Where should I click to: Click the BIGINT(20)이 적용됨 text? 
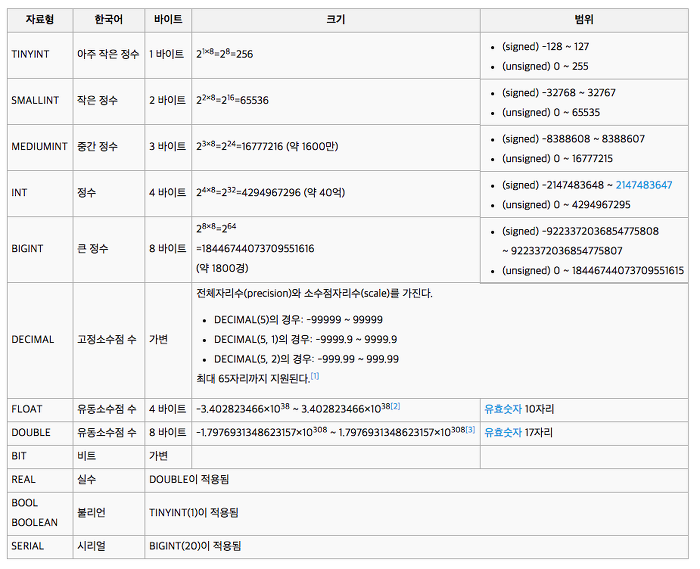coord(195,546)
